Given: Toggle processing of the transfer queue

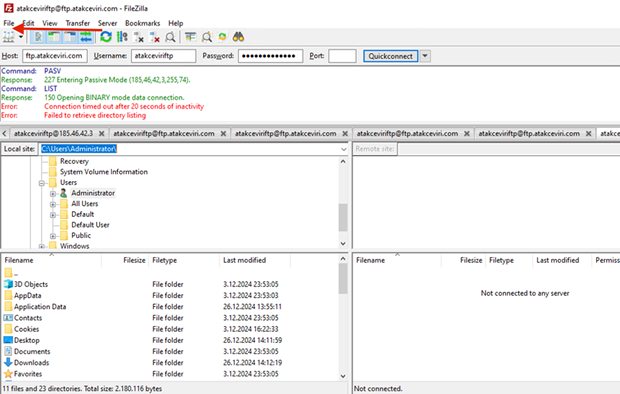Looking at the screenshot, I should click(123, 37).
